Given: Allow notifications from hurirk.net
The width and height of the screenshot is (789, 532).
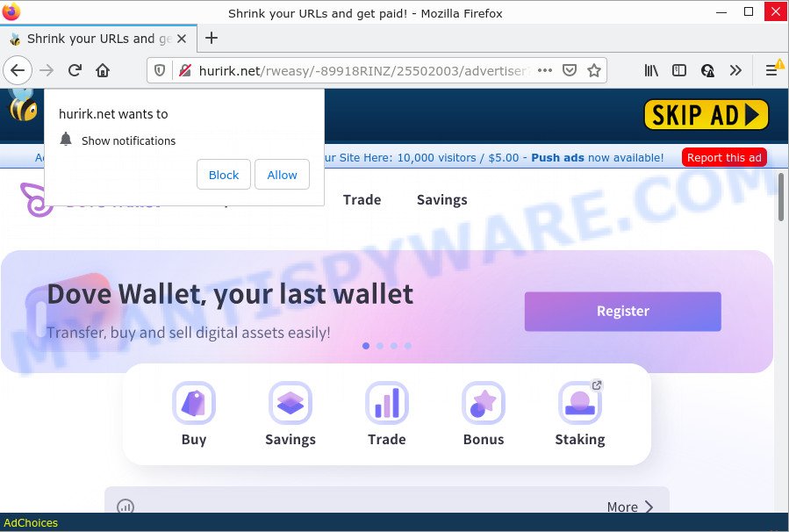Looking at the screenshot, I should (282, 175).
